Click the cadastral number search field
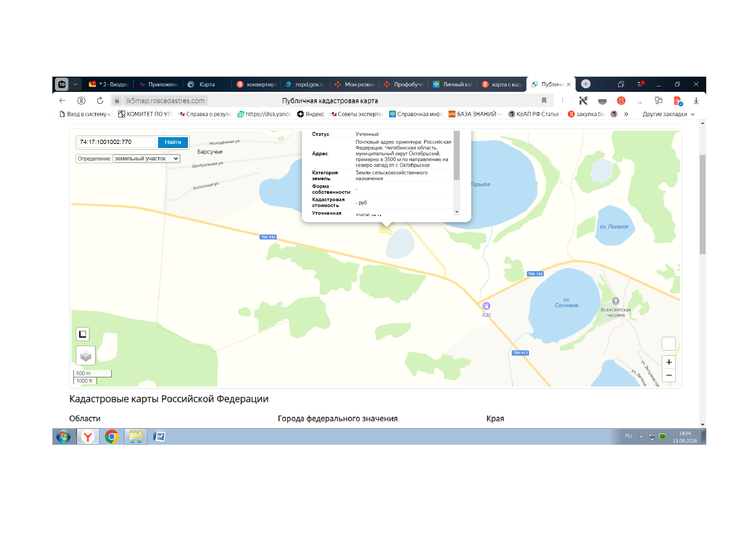 point(116,142)
